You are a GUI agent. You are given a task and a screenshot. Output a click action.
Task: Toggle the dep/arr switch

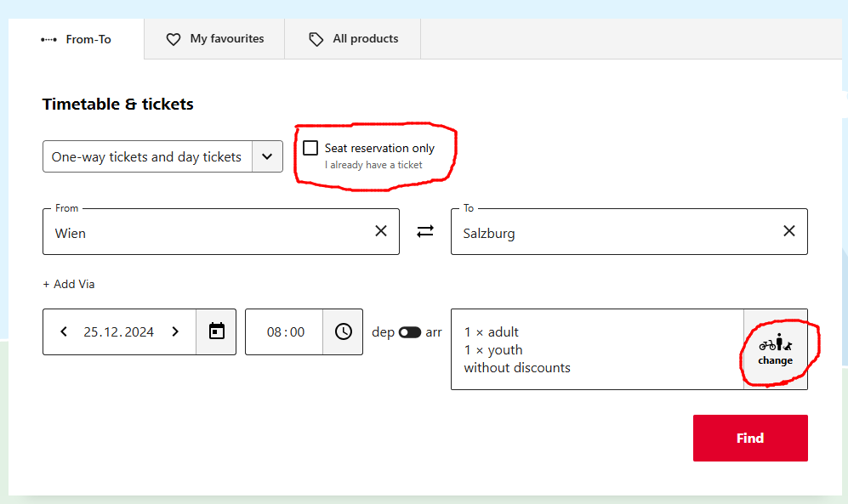[409, 332]
